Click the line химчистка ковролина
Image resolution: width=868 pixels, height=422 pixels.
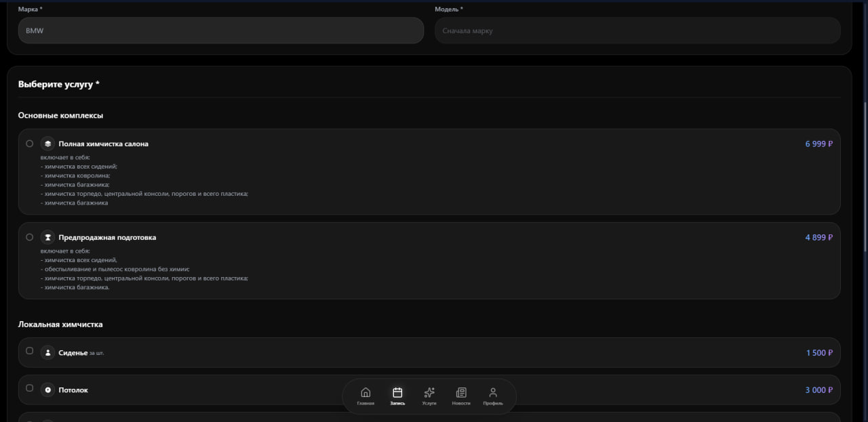pos(75,175)
